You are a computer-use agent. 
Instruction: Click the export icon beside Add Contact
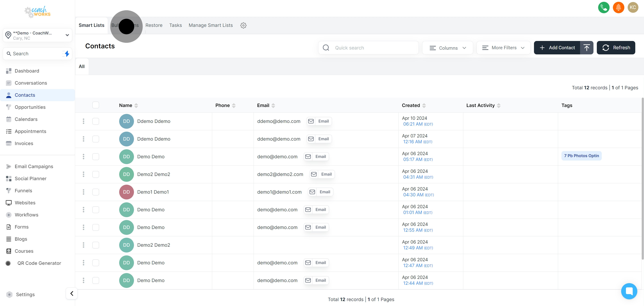(587, 47)
